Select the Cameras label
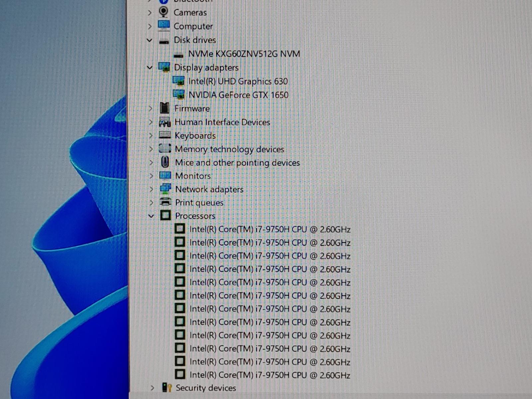The height and width of the screenshot is (399, 532). (190, 13)
